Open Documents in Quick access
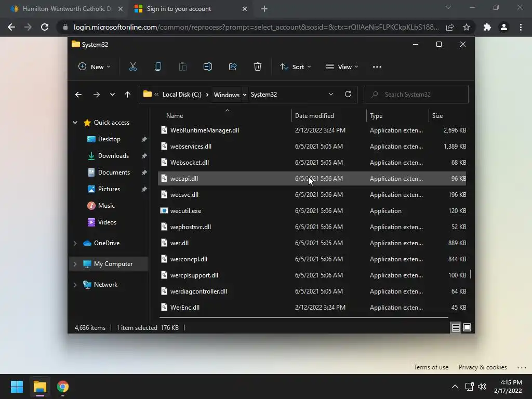Image resolution: width=532 pixels, height=399 pixels. tap(114, 172)
